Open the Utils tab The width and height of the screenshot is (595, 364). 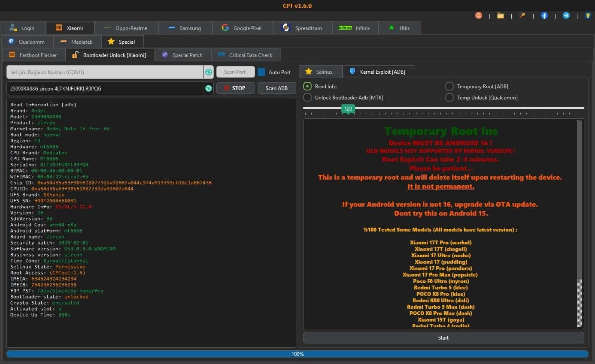(x=400, y=28)
